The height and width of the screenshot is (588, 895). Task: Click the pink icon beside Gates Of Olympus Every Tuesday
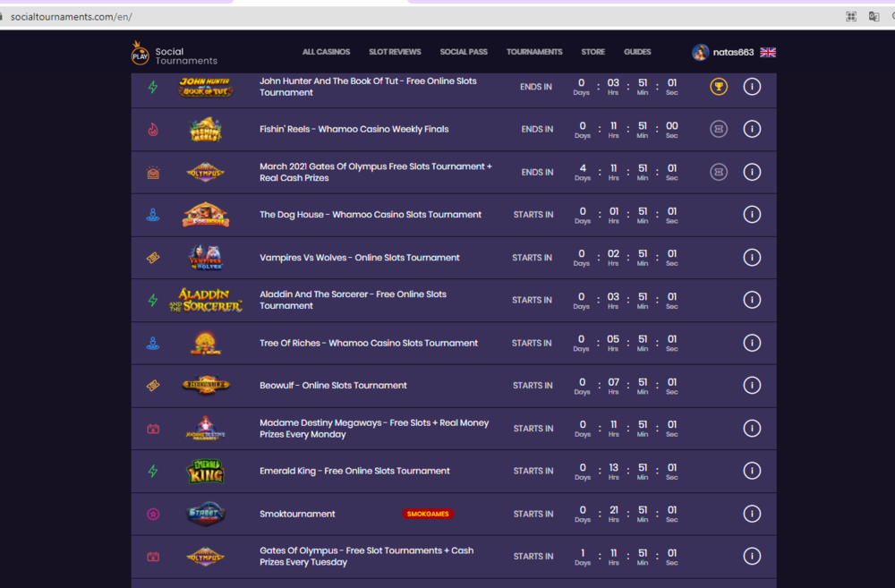point(153,557)
